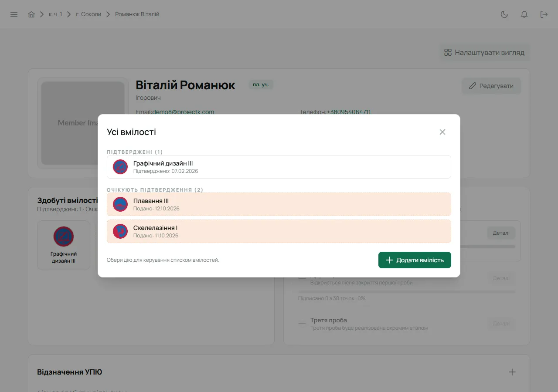Image resolution: width=558 pixels, height=392 pixels.
Task: Click the plus icon in Відзначення УПЮ
Action: (x=512, y=372)
